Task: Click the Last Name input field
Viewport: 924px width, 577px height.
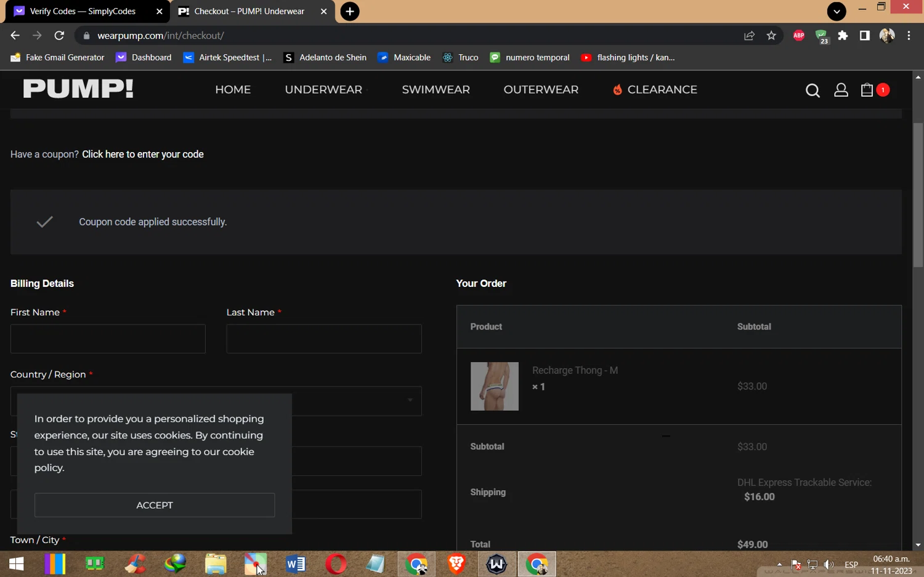Action: click(x=324, y=339)
